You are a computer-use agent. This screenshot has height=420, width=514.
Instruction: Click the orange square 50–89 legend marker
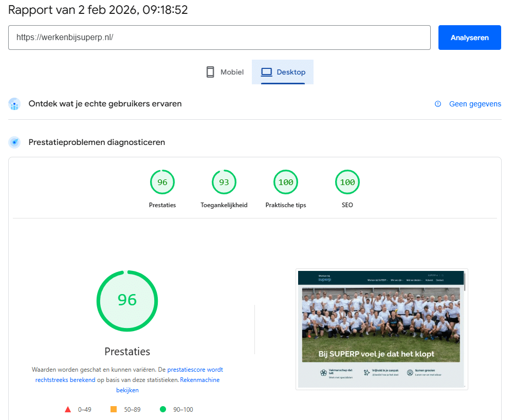[x=114, y=409]
